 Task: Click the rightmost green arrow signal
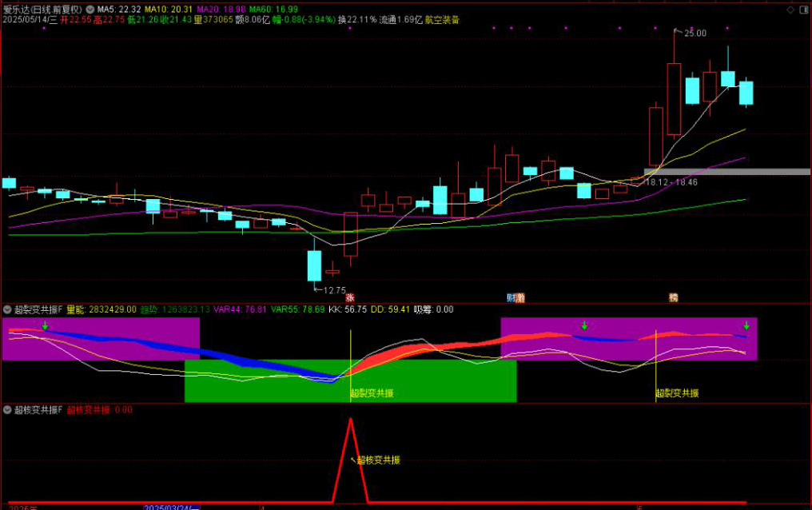point(746,325)
